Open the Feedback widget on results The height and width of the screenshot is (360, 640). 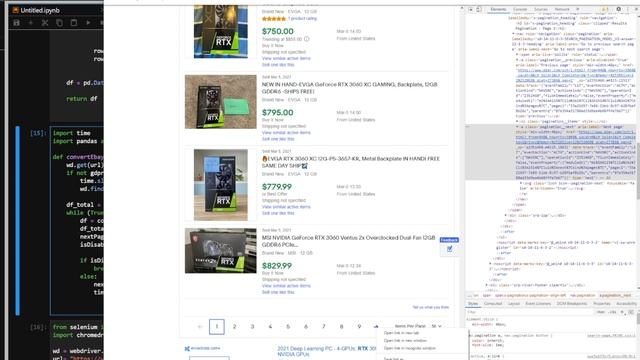(449, 246)
